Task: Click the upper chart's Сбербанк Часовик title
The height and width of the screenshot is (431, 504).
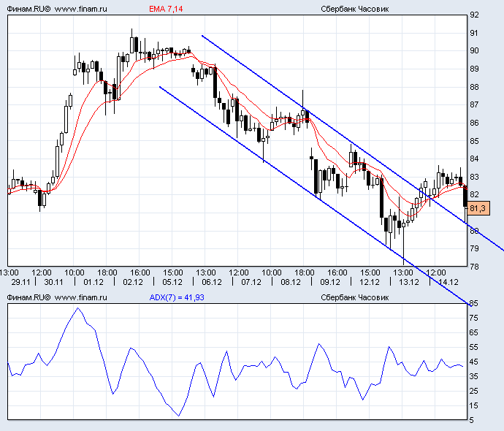Action: click(354, 9)
